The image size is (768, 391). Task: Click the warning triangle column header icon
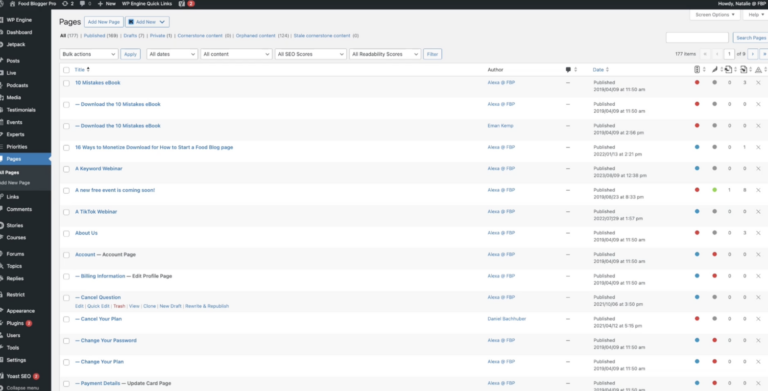758,70
